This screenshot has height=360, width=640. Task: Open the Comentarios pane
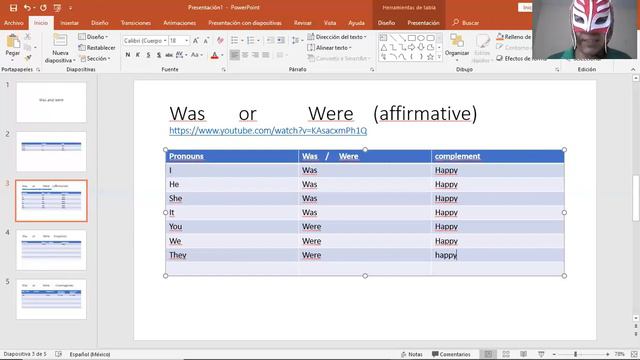tap(451, 354)
